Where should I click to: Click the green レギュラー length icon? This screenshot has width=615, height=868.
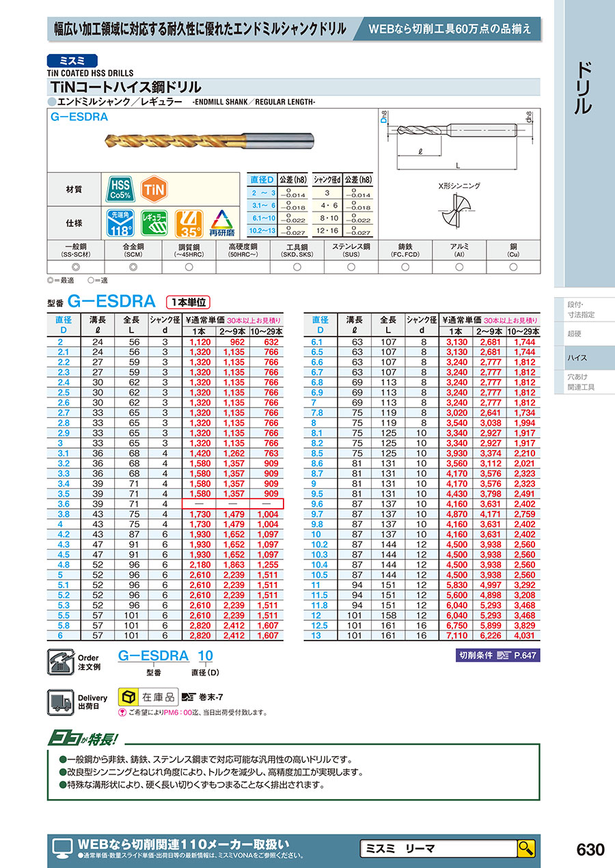coord(154,223)
